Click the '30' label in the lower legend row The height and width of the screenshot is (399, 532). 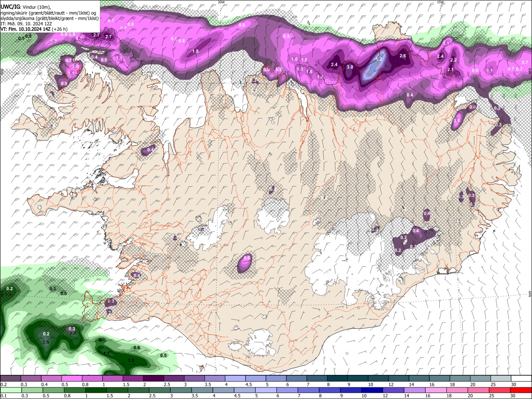click(513, 396)
